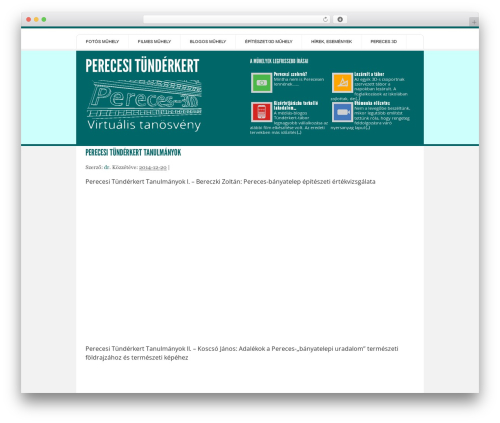Click the 'A műhelyek legfrissebb írásai' heading
This screenshot has width=500, height=423.
[x=279, y=61]
